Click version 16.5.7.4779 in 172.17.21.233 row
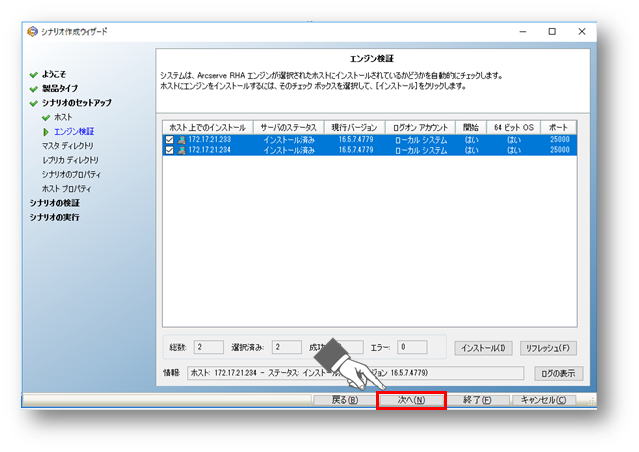This screenshot has height=452, width=639. point(356,140)
